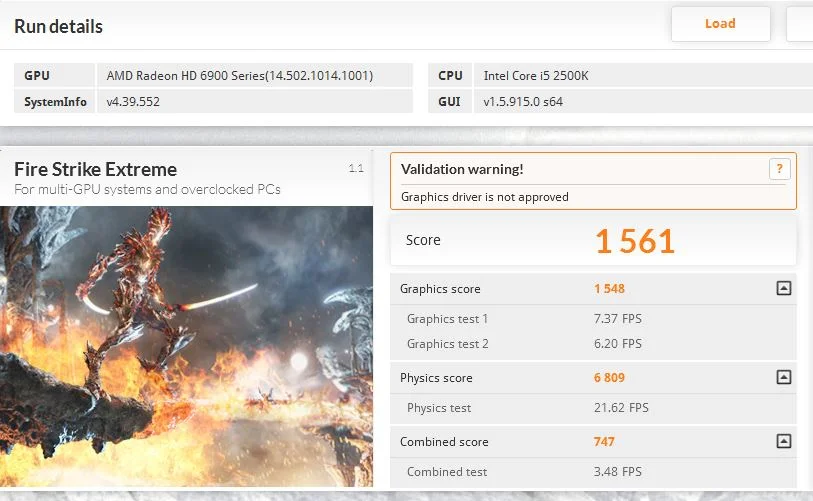This screenshot has width=813, height=501.
Task: Select the CPU value Intel Core i5 2500K
Action: click(x=536, y=76)
